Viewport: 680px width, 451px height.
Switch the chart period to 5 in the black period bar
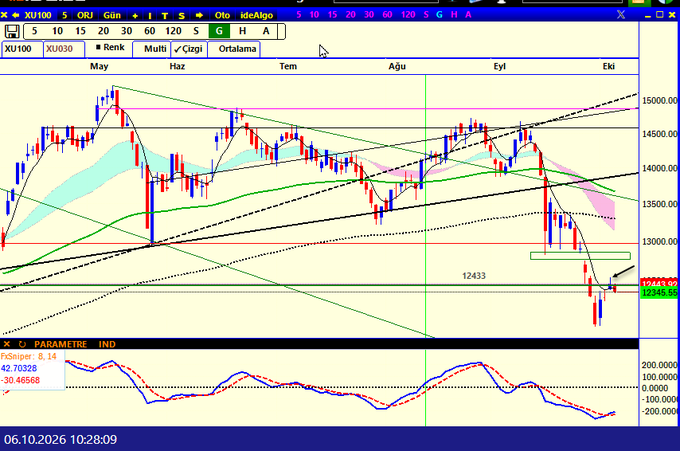point(34,31)
